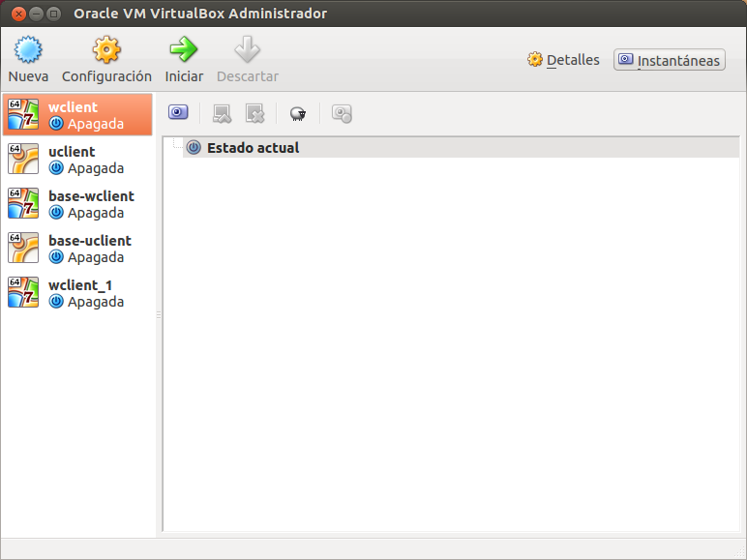Click the Apagada status text under base-uclient
The image size is (747, 560).
tap(96, 257)
